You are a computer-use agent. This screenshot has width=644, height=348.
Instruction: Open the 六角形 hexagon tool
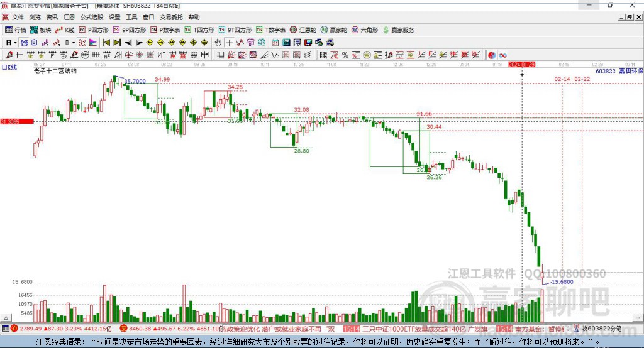365,30
